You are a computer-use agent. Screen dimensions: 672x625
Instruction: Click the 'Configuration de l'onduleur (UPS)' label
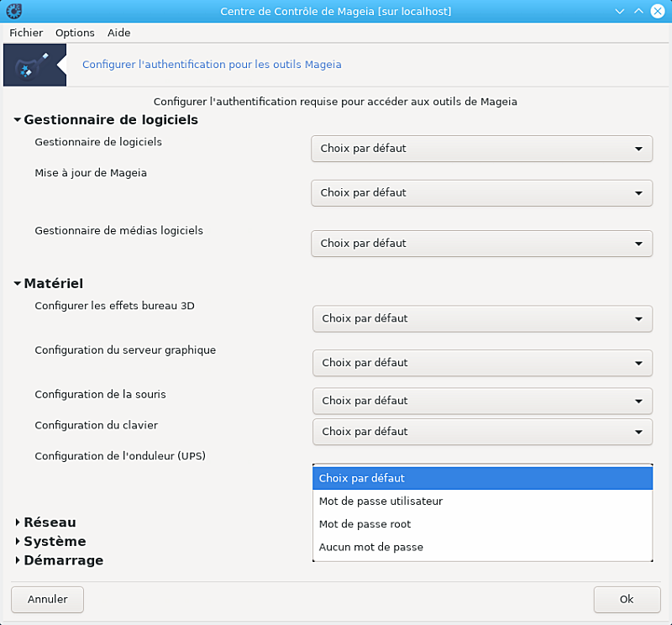120,455
